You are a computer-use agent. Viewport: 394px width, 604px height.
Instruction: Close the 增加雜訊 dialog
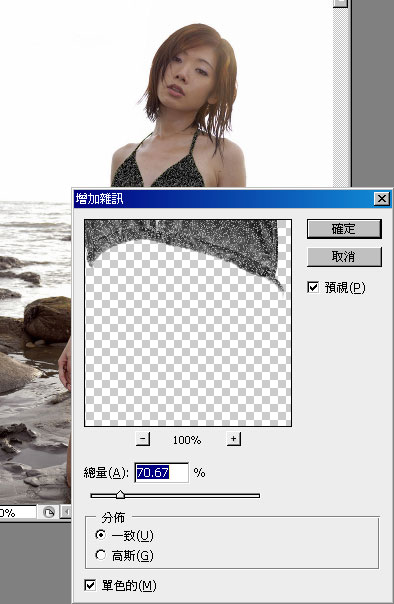point(381,199)
